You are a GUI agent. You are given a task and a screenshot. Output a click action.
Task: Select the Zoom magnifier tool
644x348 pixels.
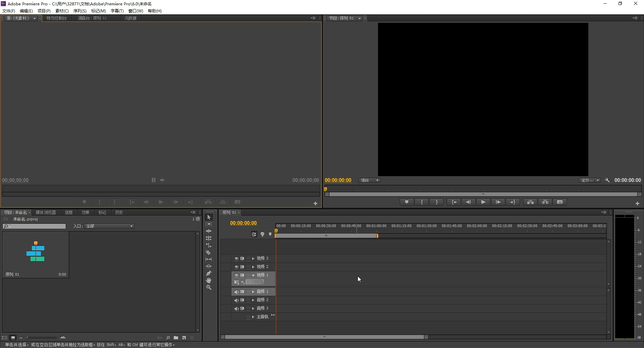click(209, 287)
